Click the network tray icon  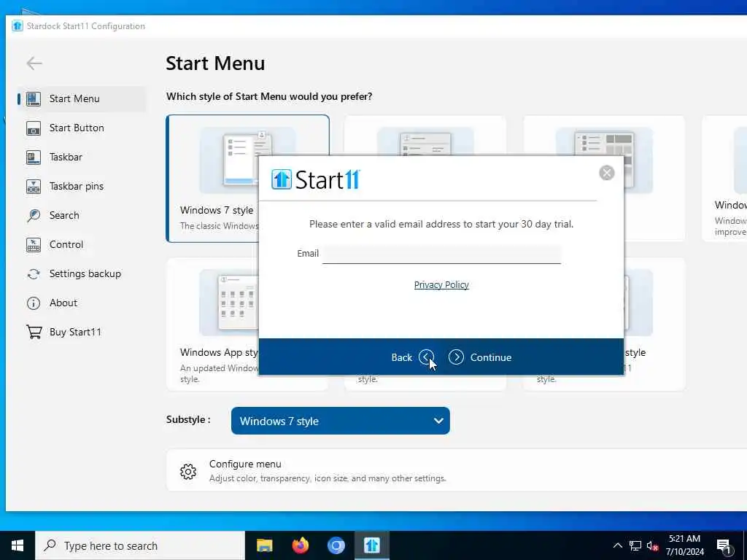(x=635, y=545)
